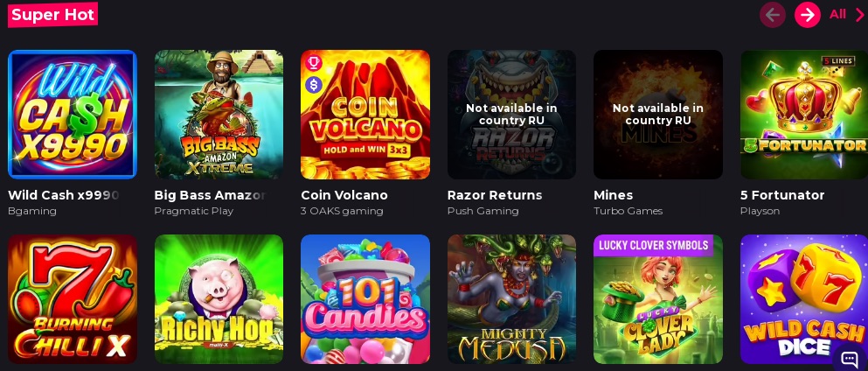Click the Super Hot section heading
868x371 pixels.
point(52,14)
